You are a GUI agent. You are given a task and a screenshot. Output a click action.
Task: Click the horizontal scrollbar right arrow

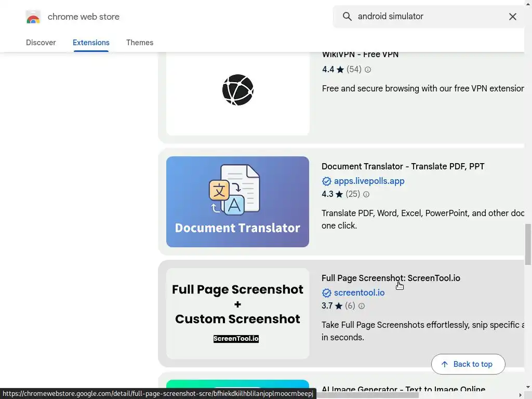(x=521, y=395)
